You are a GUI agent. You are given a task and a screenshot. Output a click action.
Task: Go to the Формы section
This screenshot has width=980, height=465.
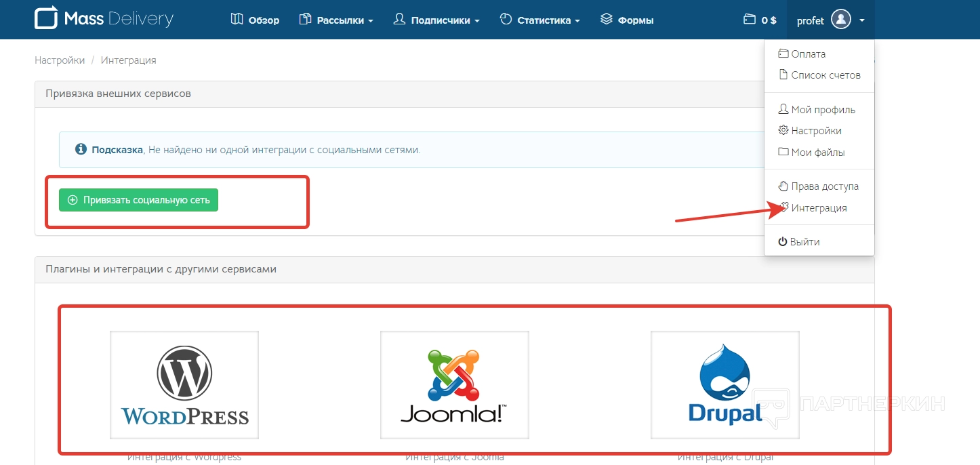(627, 20)
